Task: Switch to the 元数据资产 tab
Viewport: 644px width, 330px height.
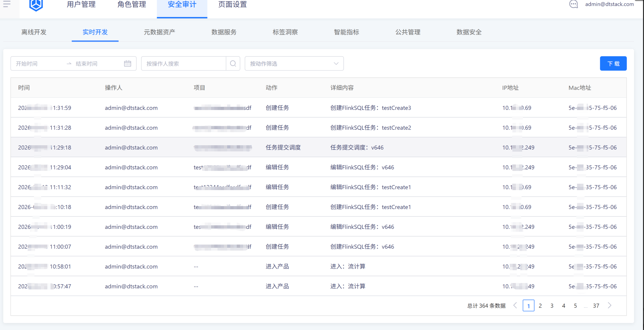Action: tap(159, 32)
